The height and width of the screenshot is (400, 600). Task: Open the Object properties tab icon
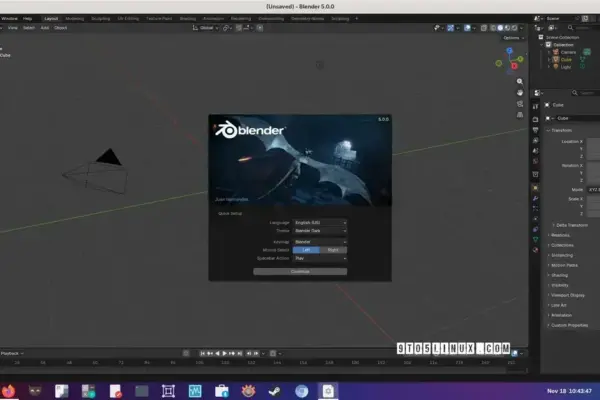click(x=535, y=188)
